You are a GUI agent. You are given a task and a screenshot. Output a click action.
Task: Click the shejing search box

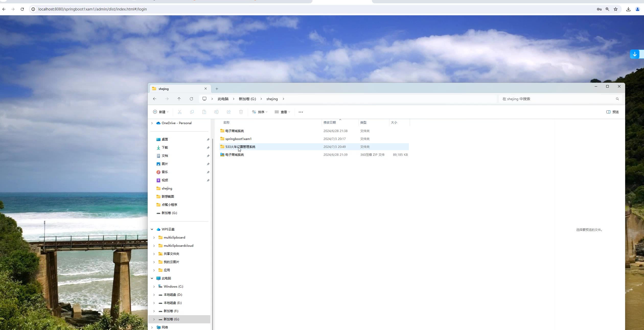tap(557, 99)
